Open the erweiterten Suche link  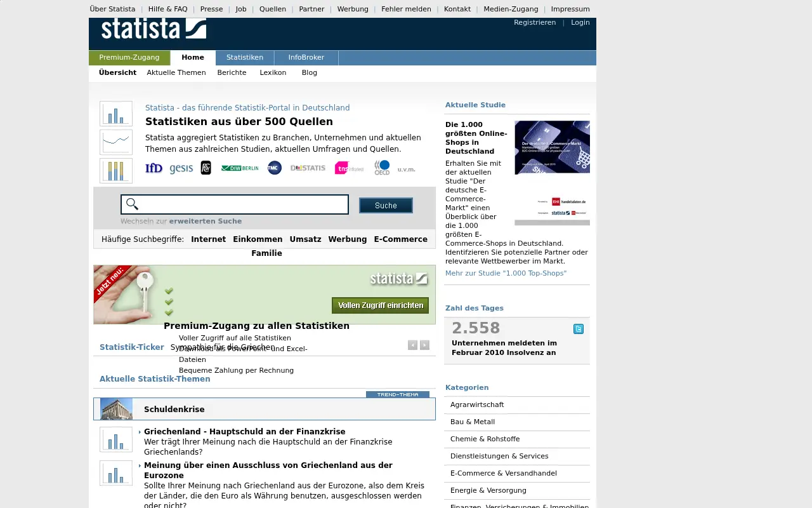pyautogui.click(x=206, y=221)
